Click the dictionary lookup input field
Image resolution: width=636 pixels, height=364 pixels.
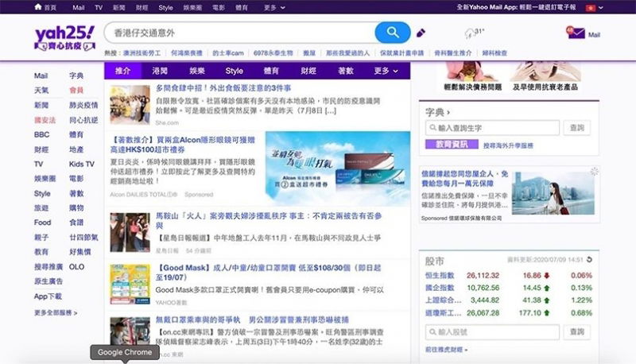[x=492, y=128]
